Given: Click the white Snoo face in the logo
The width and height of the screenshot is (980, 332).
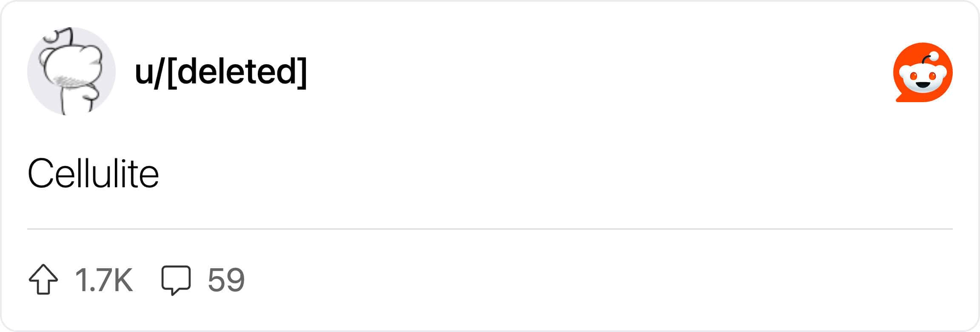Looking at the screenshot, I should (x=923, y=77).
